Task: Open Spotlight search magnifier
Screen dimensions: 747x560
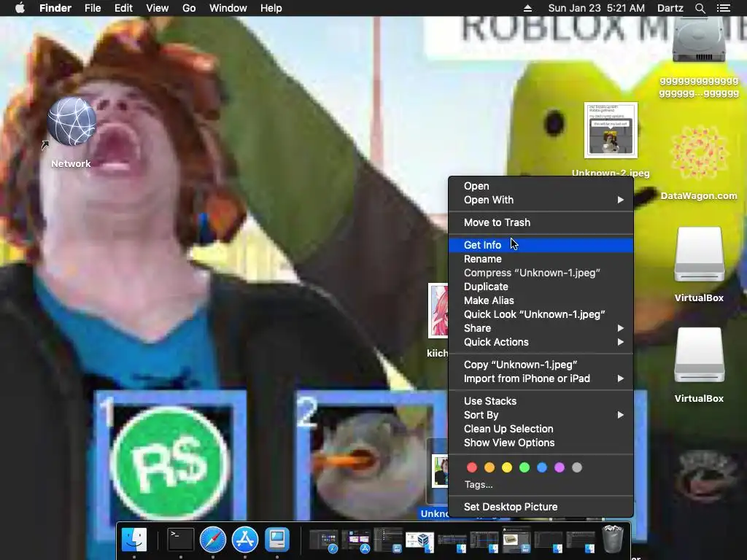Action: click(700, 8)
